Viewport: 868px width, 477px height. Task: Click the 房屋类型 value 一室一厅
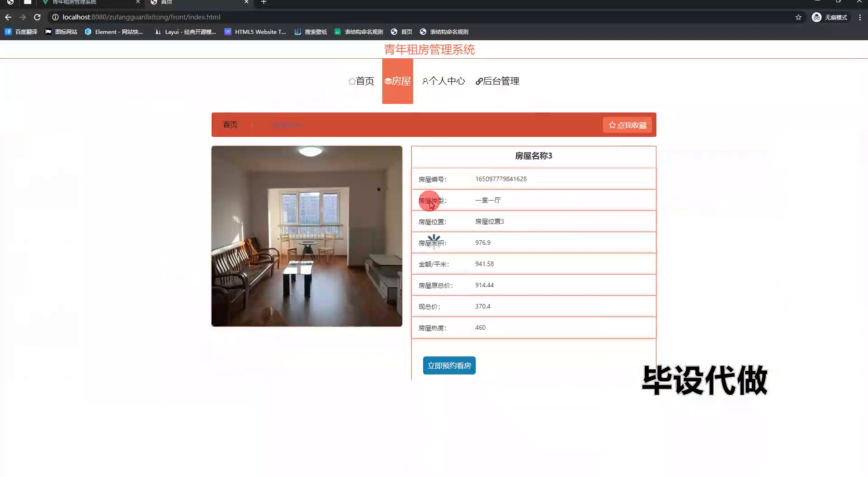pyautogui.click(x=488, y=200)
